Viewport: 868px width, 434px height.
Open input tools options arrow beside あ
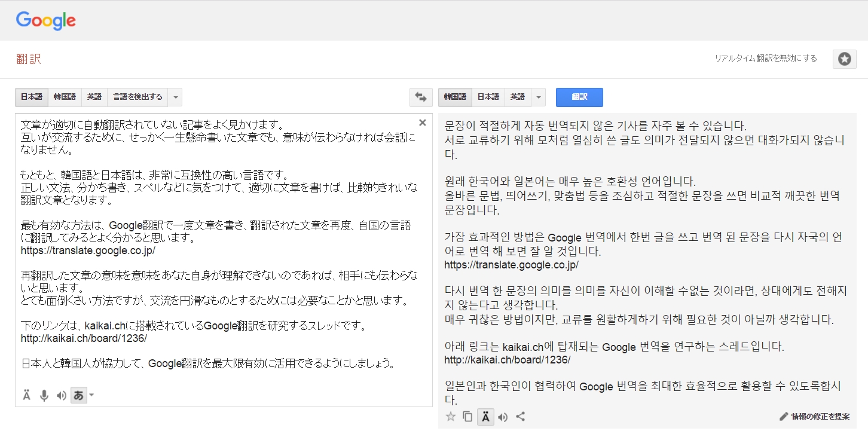coord(91,395)
